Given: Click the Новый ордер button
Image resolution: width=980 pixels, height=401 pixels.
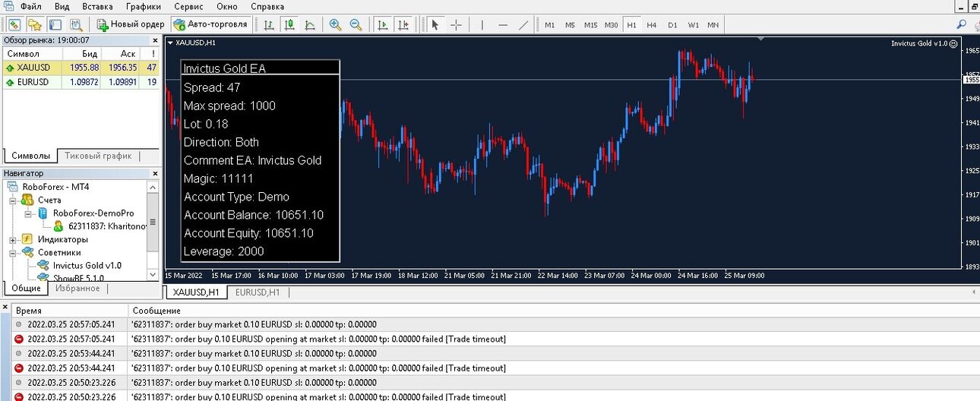Looking at the screenshot, I should click(131, 24).
